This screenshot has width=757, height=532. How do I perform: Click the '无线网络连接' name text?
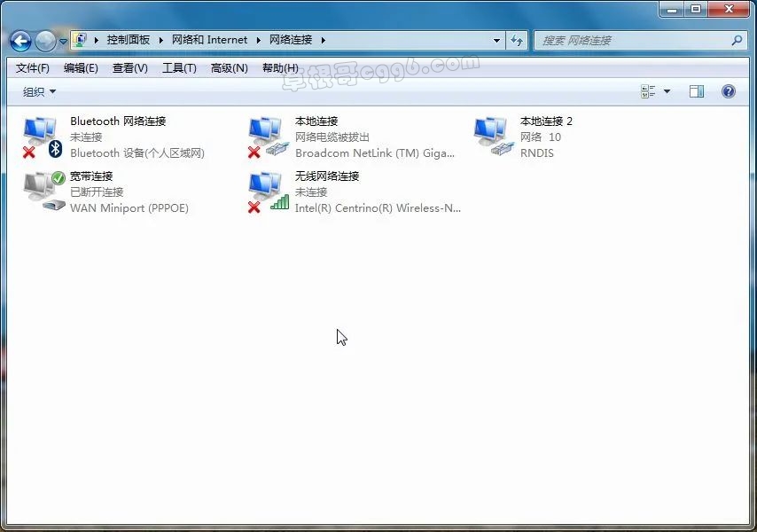327,176
